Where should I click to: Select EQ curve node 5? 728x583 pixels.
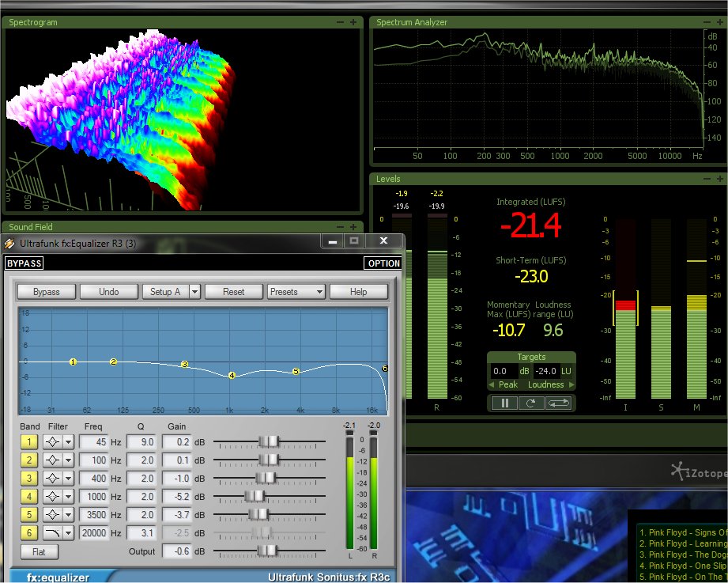coord(296,371)
